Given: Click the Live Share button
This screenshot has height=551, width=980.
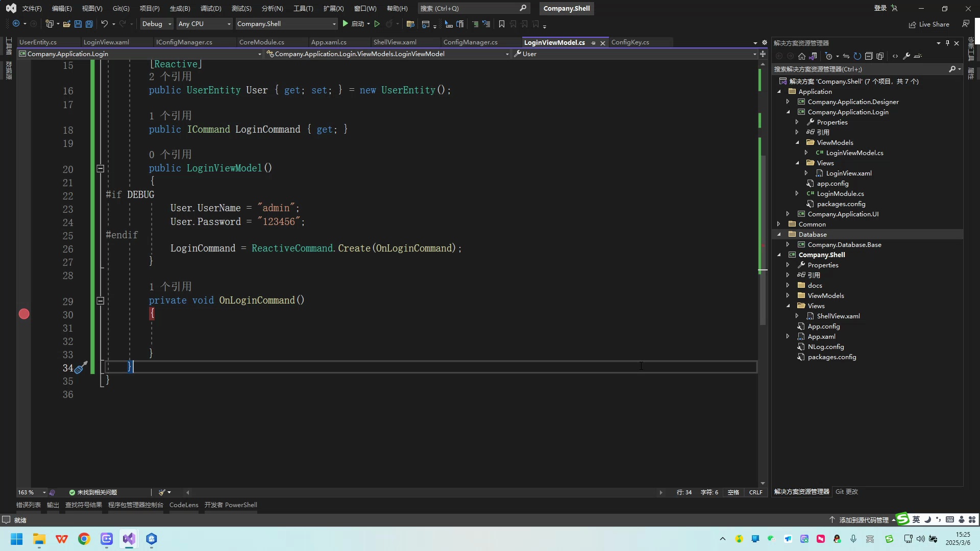Looking at the screenshot, I should click(930, 24).
